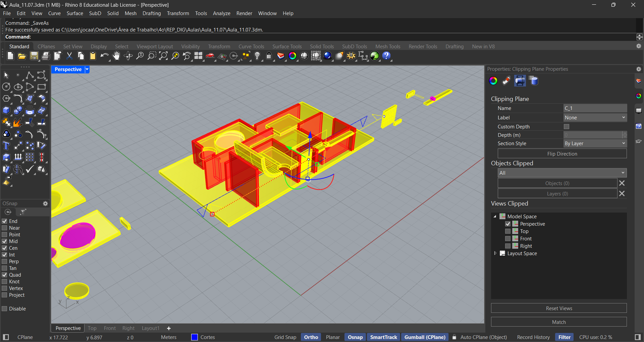Viewport: 644px width, 342px height.
Task: Click the Match button
Action: pos(559,322)
